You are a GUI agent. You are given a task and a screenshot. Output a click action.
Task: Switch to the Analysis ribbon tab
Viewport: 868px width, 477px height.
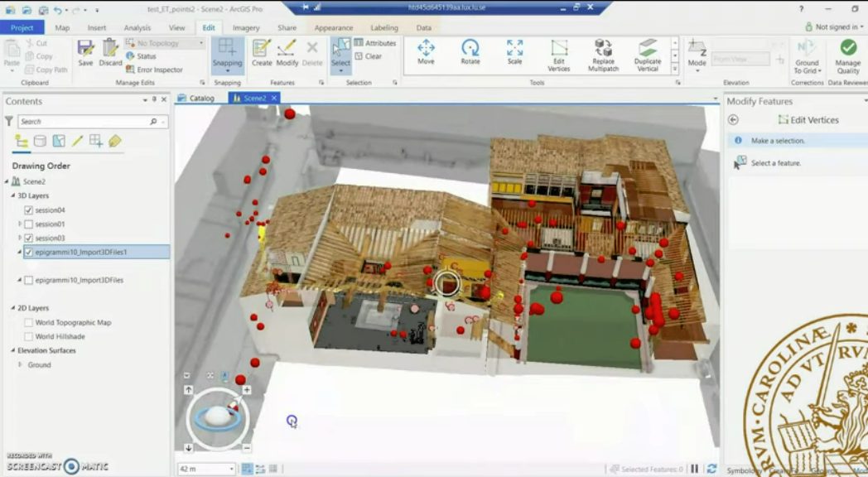(137, 27)
